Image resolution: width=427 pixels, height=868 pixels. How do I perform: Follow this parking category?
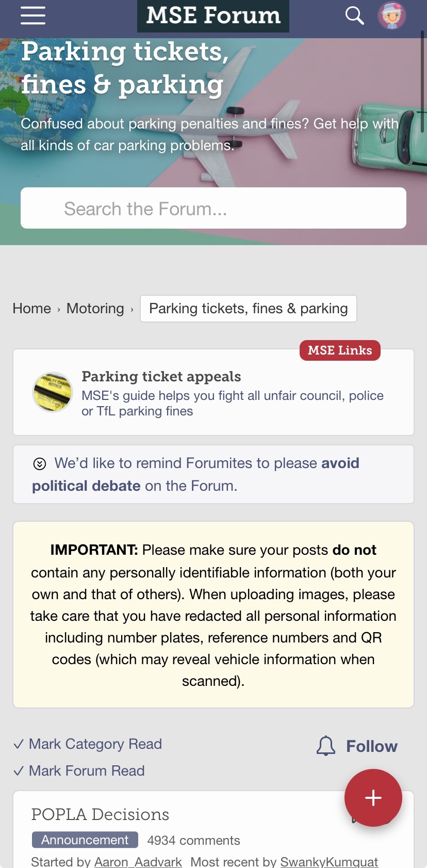pos(371,746)
